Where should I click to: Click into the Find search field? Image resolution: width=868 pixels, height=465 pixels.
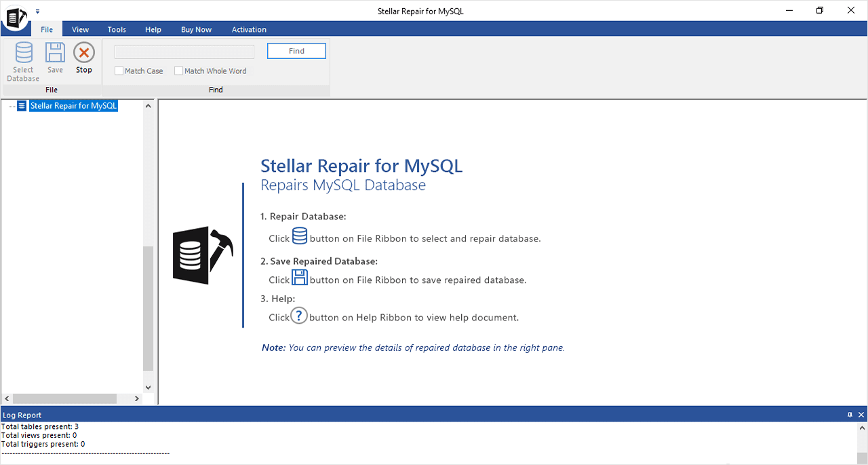coord(184,52)
